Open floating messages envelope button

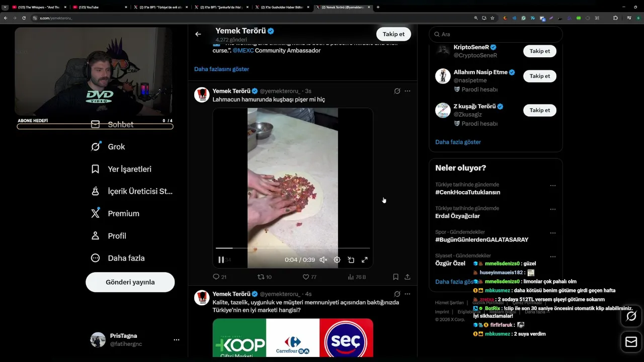pyautogui.click(x=631, y=342)
